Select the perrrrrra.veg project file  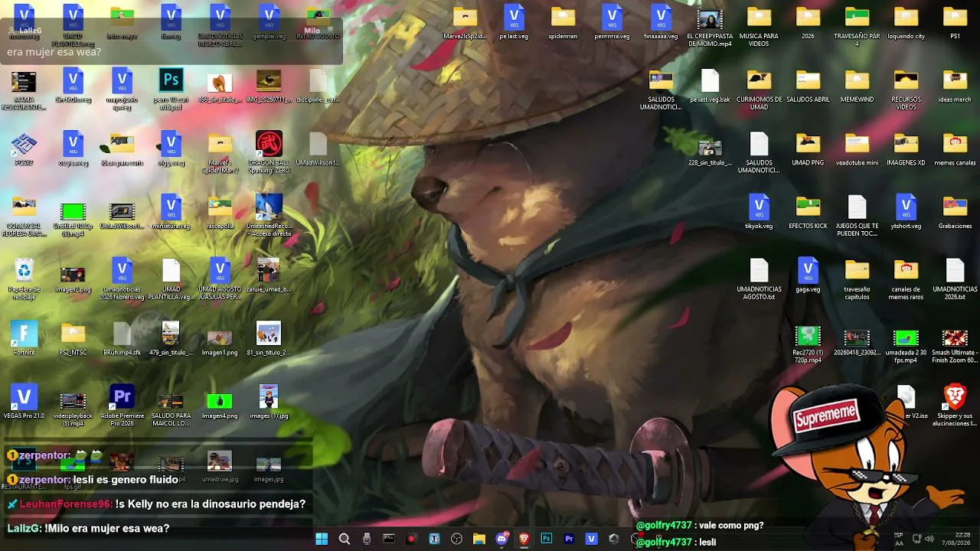pos(612,21)
